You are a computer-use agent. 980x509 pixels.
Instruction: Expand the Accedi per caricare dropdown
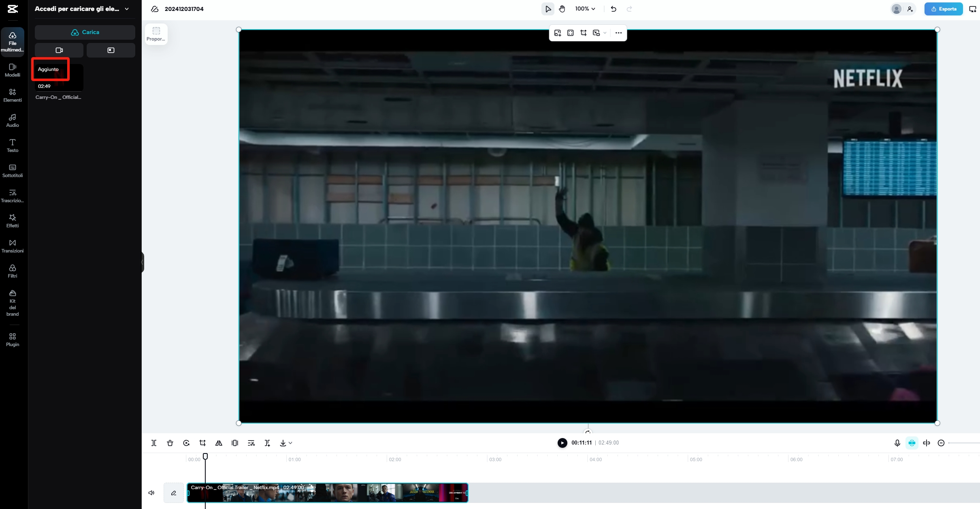tap(127, 9)
